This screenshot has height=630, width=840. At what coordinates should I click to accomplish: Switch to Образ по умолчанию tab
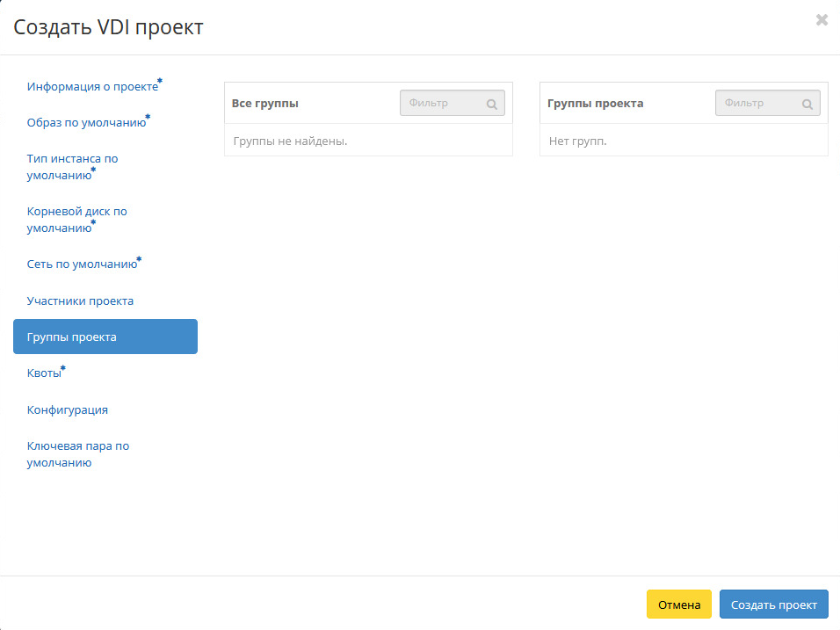pos(89,122)
